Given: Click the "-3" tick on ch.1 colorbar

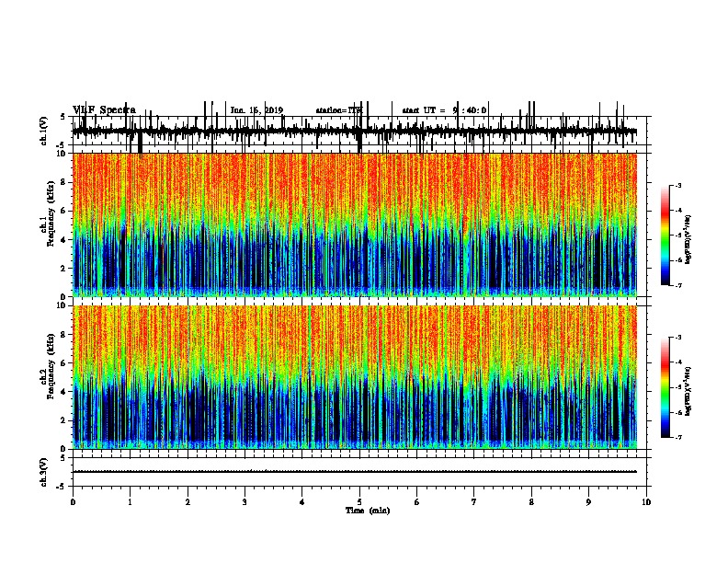Looking at the screenshot, I should tap(677, 185).
